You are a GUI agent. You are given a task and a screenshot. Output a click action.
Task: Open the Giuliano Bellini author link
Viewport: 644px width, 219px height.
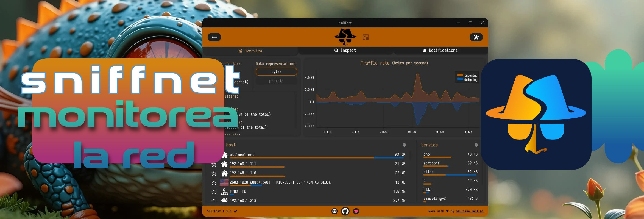point(469,211)
